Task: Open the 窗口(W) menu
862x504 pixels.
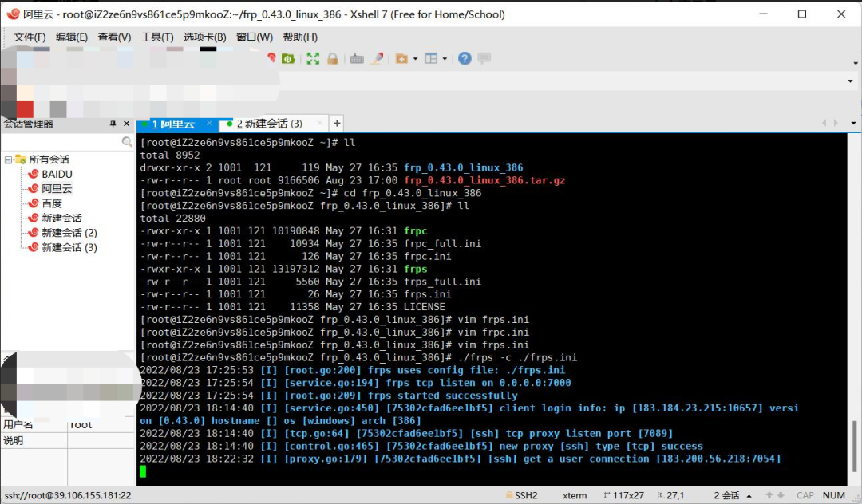Action: click(255, 37)
